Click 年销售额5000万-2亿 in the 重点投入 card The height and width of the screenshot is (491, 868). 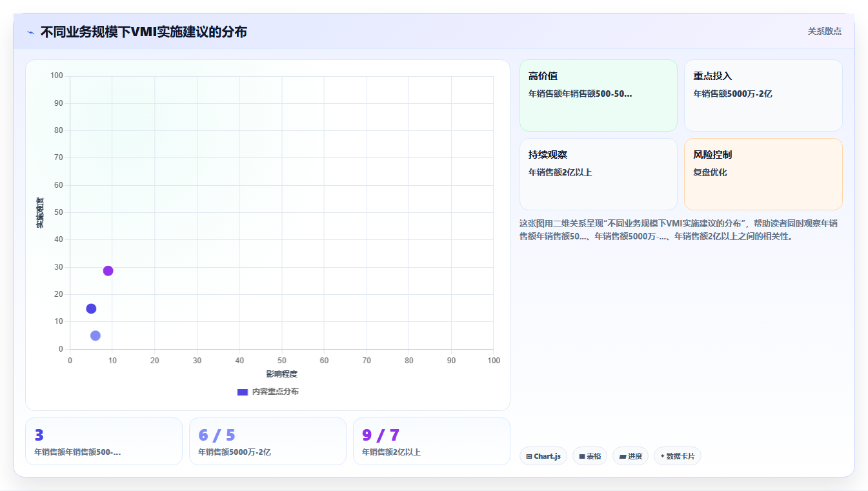pos(732,94)
